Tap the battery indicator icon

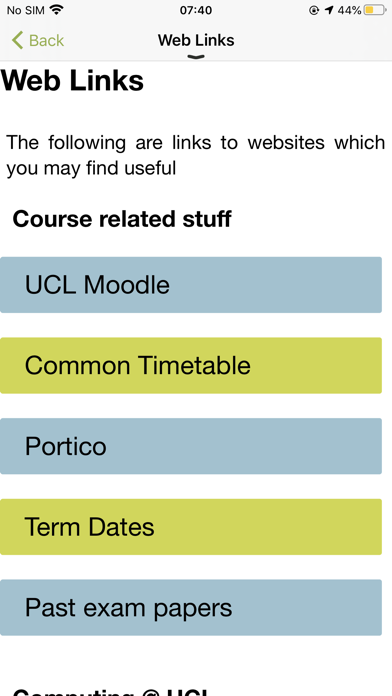374,10
